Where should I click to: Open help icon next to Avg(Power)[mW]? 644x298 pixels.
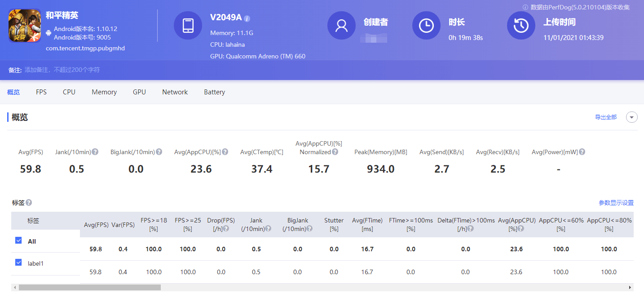pyautogui.click(x=582, y=152)
